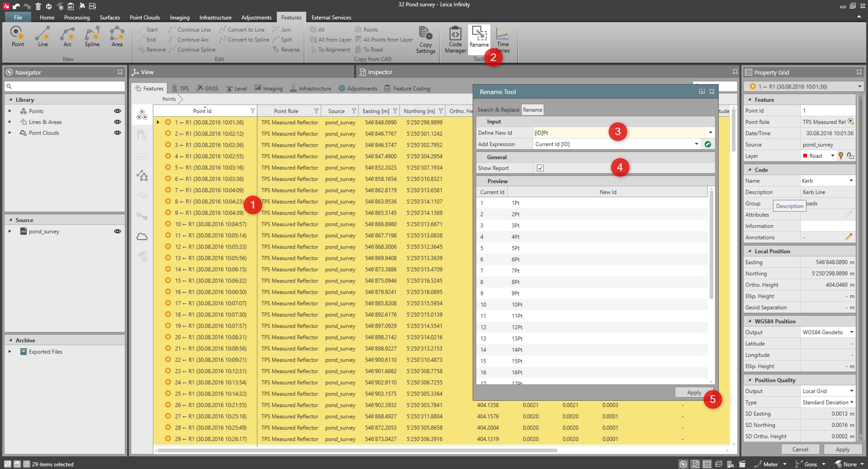The height and width of the screenshot is (469, 868).
Task: Click the red Road layer color swatch
Action: [x=805, y=156]
